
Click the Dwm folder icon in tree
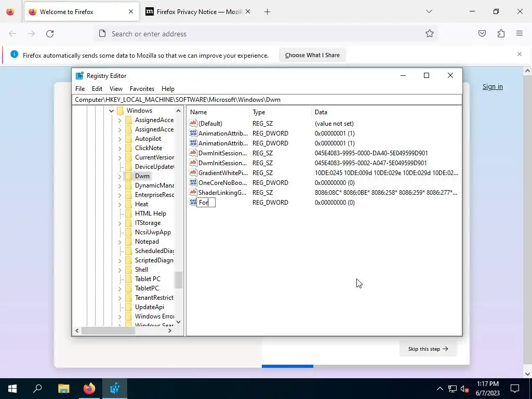click(x=128, y=176)
